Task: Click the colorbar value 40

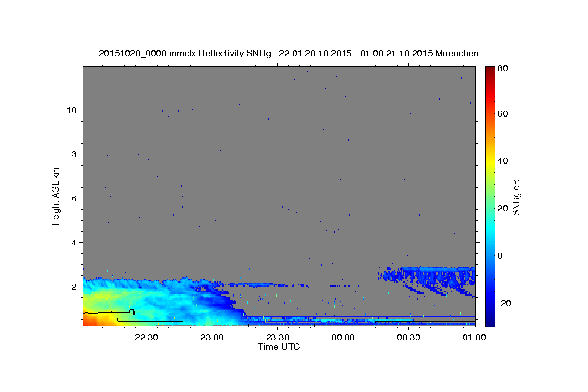Action: coord(503,161)
